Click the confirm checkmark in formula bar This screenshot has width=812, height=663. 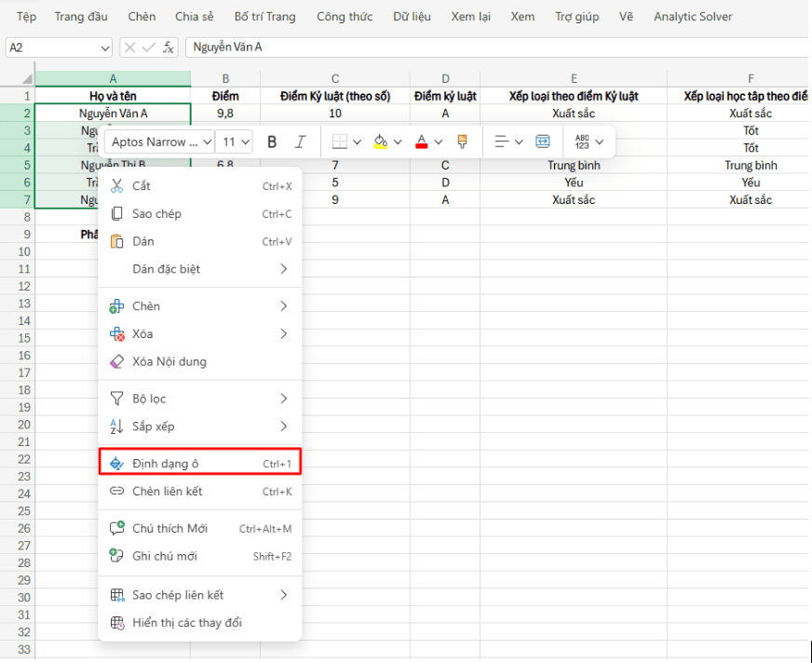(149, 47)
